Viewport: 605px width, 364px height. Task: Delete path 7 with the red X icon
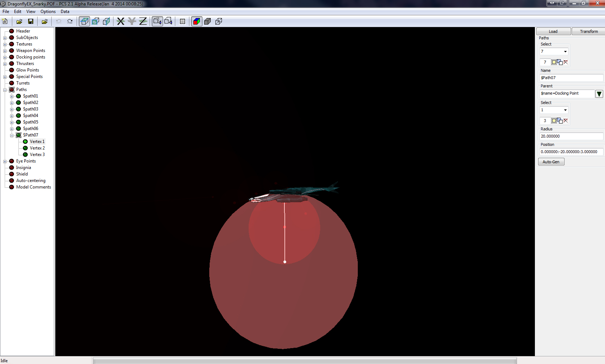tap(566, 62)
